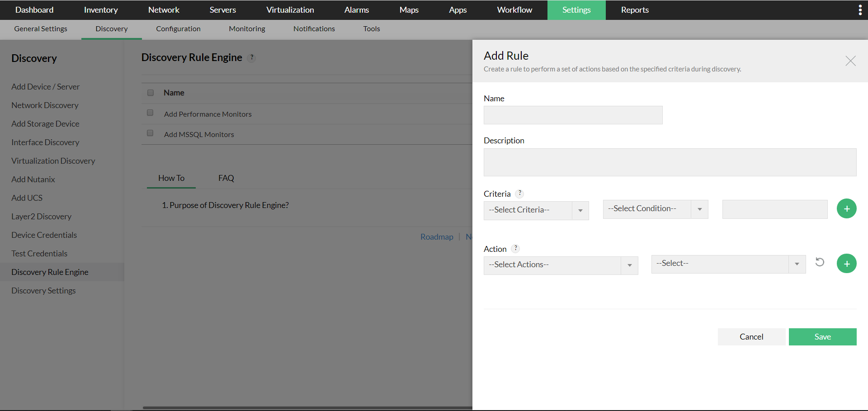Click into the rule Name input field
The height and width of the screenshot is (411, 868).
pos(573,115)
